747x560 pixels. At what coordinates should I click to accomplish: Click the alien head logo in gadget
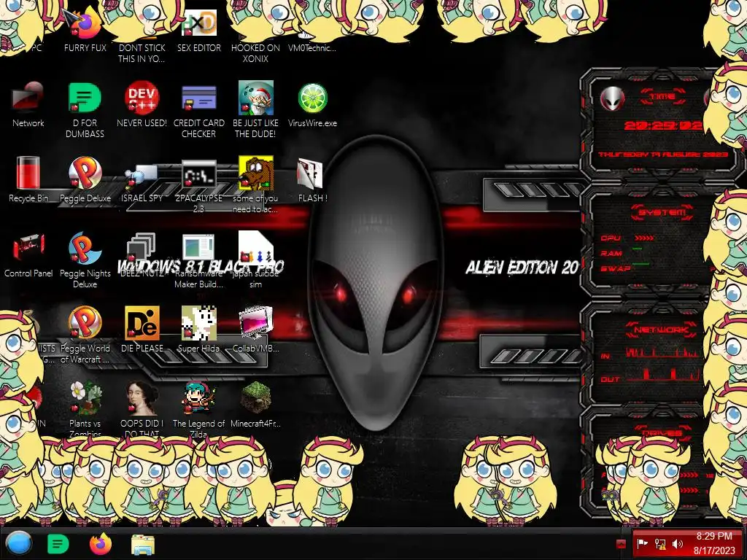612,99
